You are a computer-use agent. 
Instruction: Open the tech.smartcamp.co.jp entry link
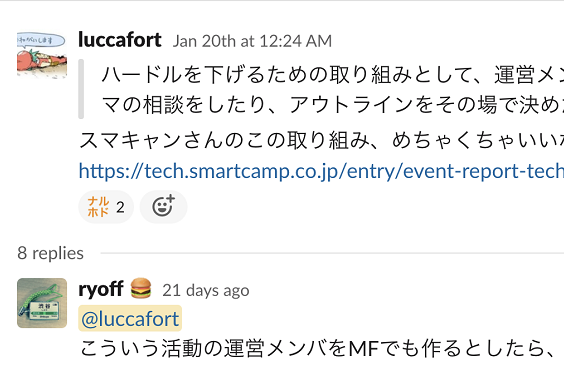(x=321, y=171)
